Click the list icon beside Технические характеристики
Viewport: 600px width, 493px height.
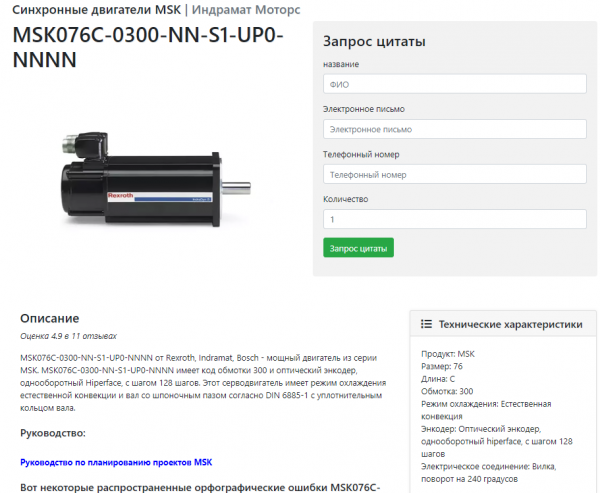[x=426, y=324]
